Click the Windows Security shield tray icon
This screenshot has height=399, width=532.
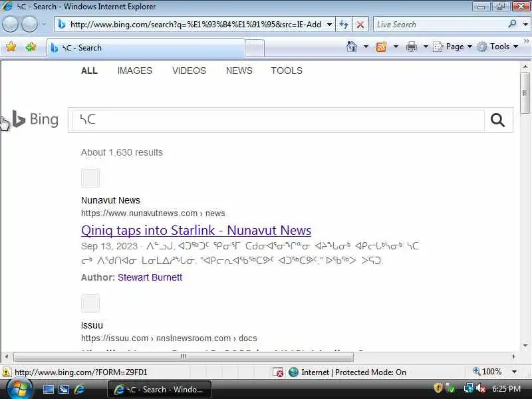click(438, 388)
